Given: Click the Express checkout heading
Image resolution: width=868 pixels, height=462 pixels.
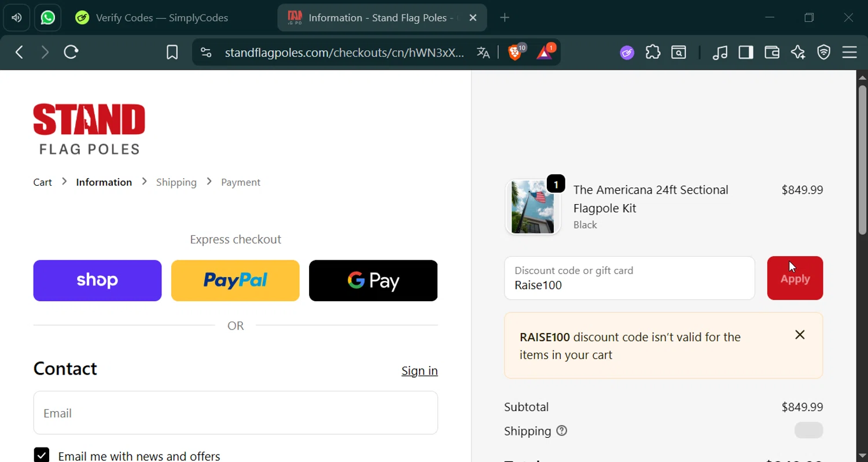Looking at the screenshot, I should 236,239.
